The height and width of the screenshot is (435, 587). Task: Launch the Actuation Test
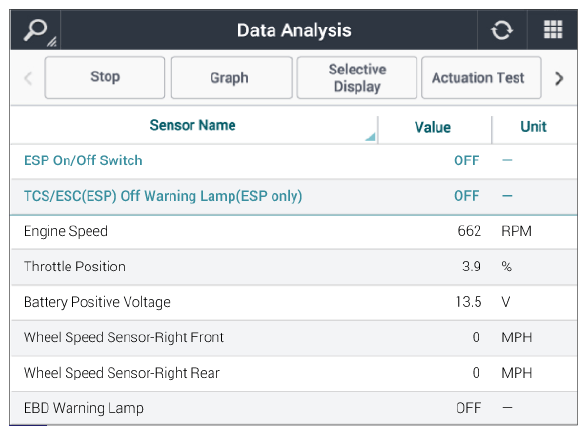[481, 77]
